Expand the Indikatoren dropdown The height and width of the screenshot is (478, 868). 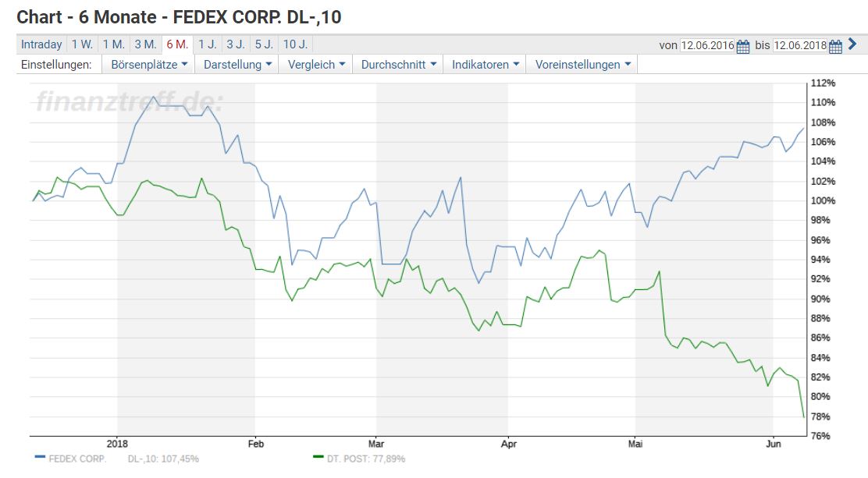[x=486, y=65]
